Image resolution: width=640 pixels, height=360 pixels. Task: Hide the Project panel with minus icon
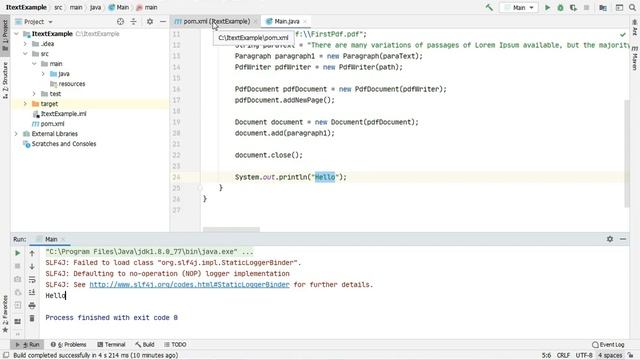coord(163,22)
